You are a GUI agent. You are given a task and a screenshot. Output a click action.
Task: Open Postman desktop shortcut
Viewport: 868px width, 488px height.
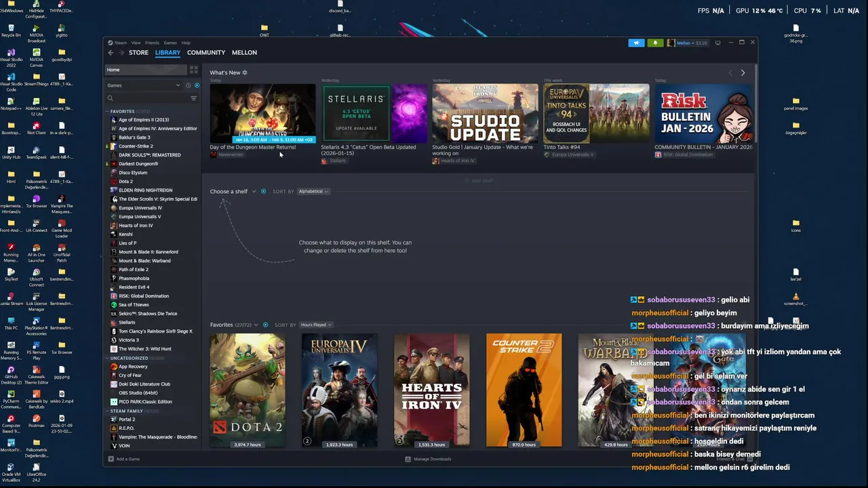[36, 421]
